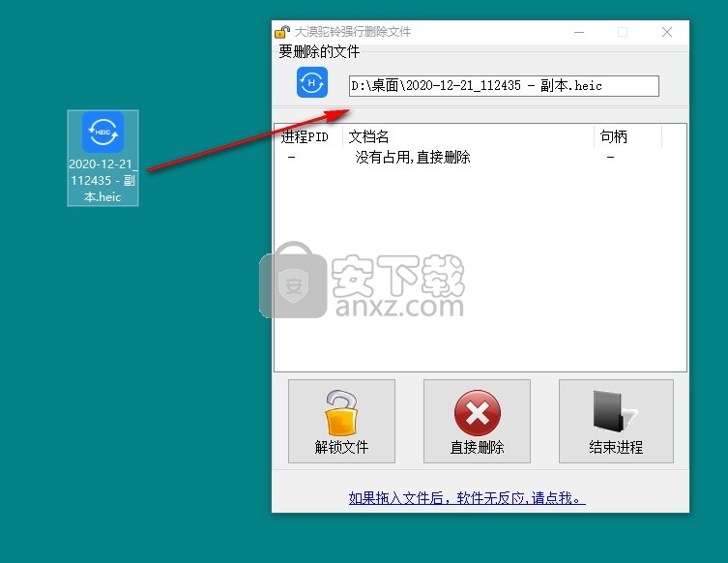Click the 要删除的文件 label
This screenshot has width=728, height=563.
click(319, 52)
